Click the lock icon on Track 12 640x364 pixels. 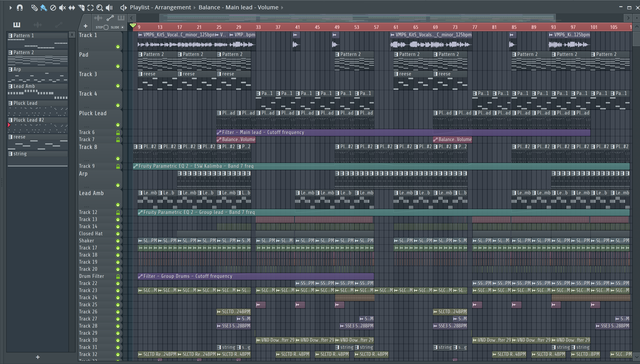point(118,212)
